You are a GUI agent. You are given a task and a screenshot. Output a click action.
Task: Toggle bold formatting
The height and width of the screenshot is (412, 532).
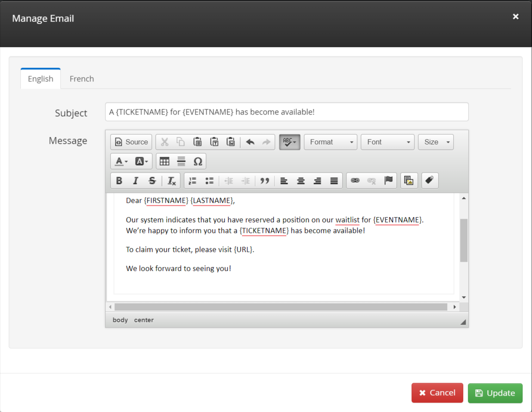[119, 181]
